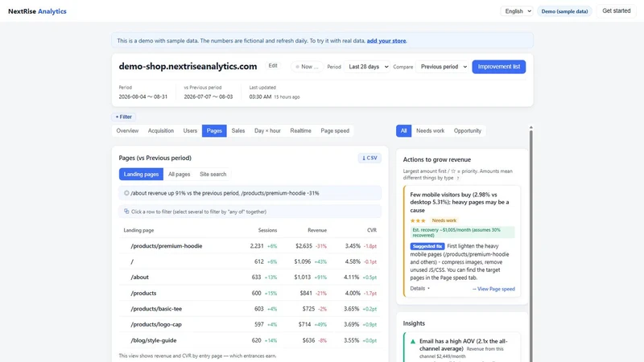Click the '03:30 AM' last updated time
The image size is (644, 362).
pos(260,97)
